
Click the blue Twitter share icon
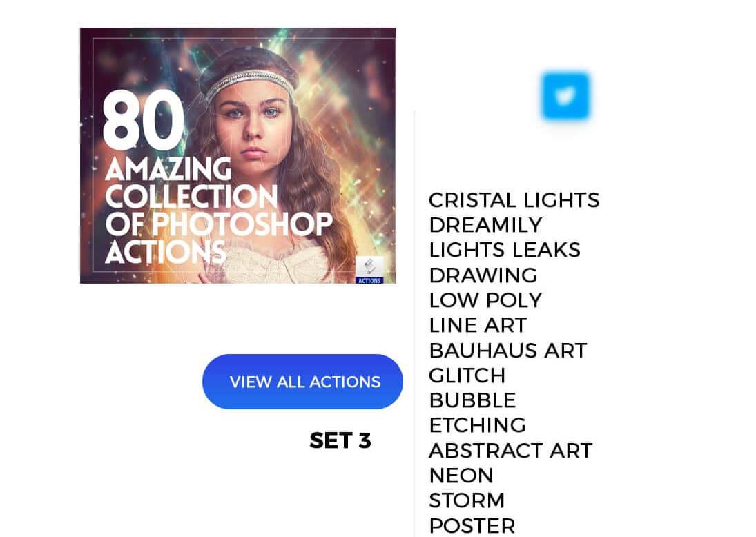pos(565,96)
